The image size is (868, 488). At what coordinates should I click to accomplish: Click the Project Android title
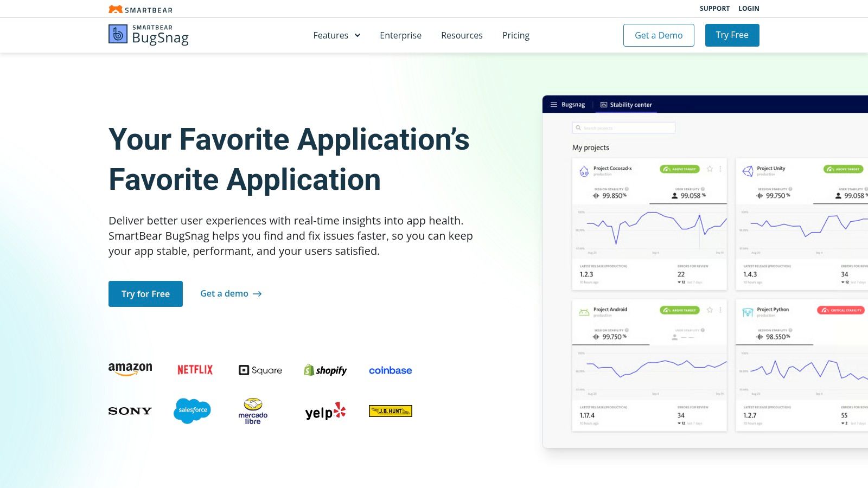click(x=610, y=310)
